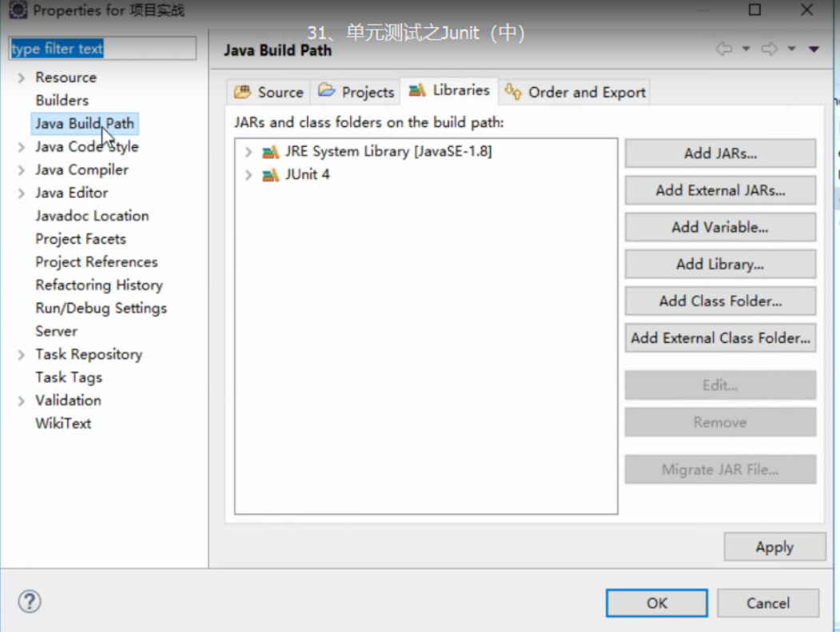Select WikiText item
The width and height of the screenshot is (840, 632).
[63, 423]
